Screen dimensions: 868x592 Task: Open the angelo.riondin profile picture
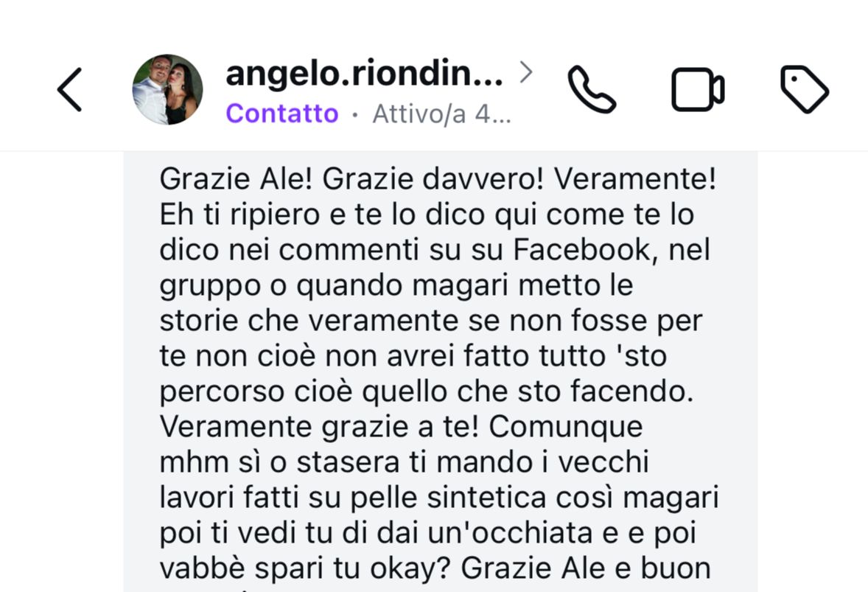(x=167, y=90)
